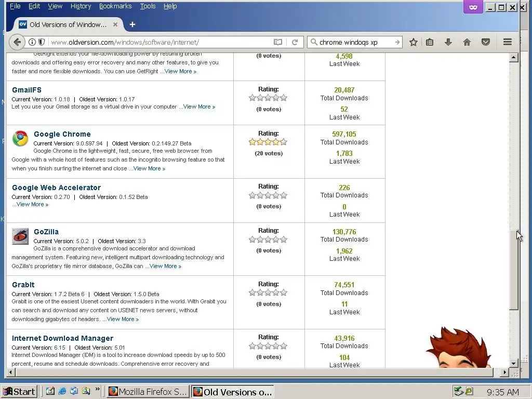The width and height of the screenshot is (532, 399).
Task: Bookmark this page with the star icon
Action: click(x=413, y=42)
